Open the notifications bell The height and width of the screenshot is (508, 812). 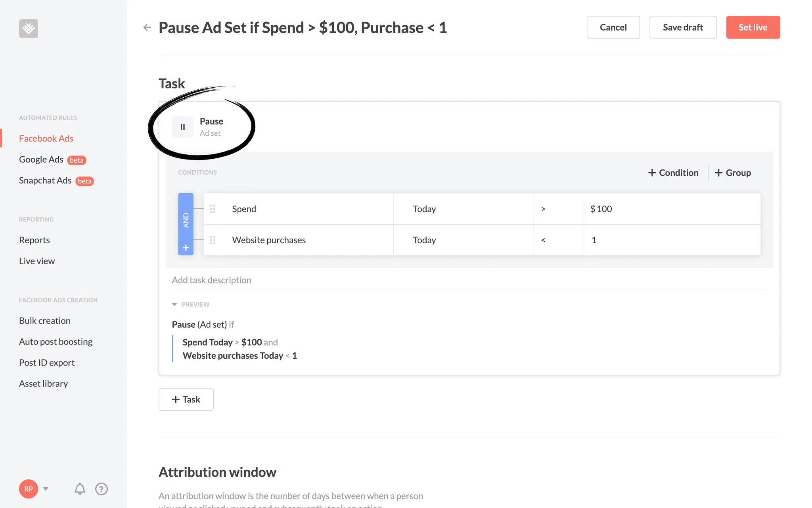[80, 489]
